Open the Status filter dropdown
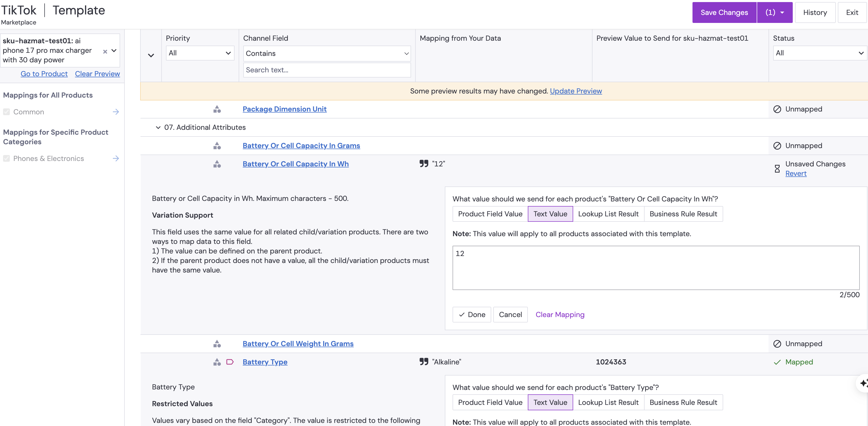 (x=819, y=53)
